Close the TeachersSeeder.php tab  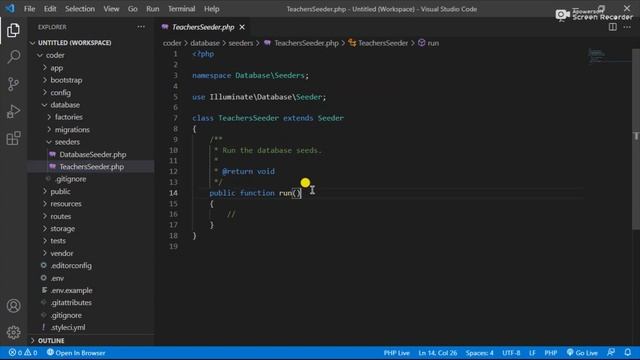click(x=242, y=27)
